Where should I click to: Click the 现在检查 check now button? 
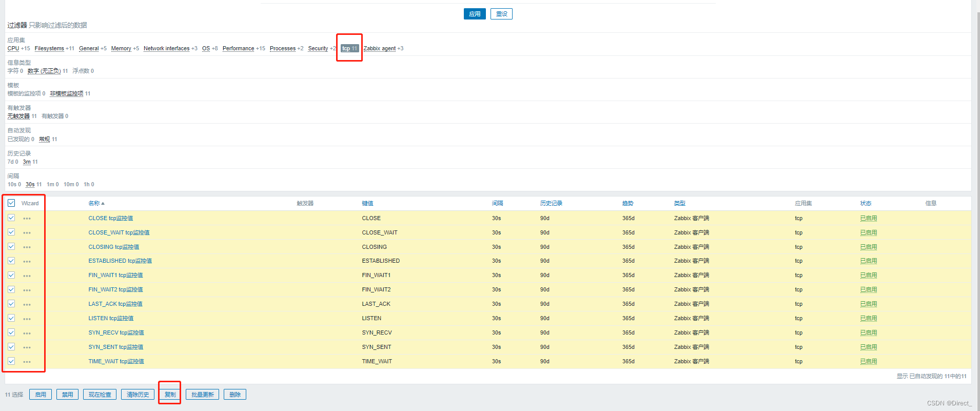point(100,395)
